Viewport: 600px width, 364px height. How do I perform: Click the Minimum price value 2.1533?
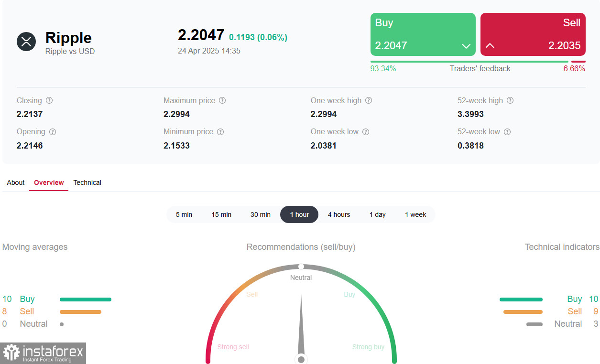coord(176,146)
